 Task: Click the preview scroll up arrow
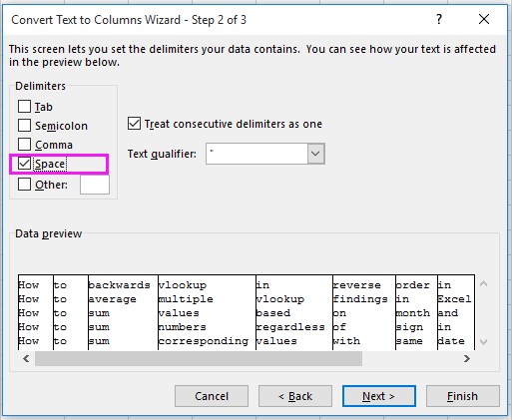tap(484, 283)
